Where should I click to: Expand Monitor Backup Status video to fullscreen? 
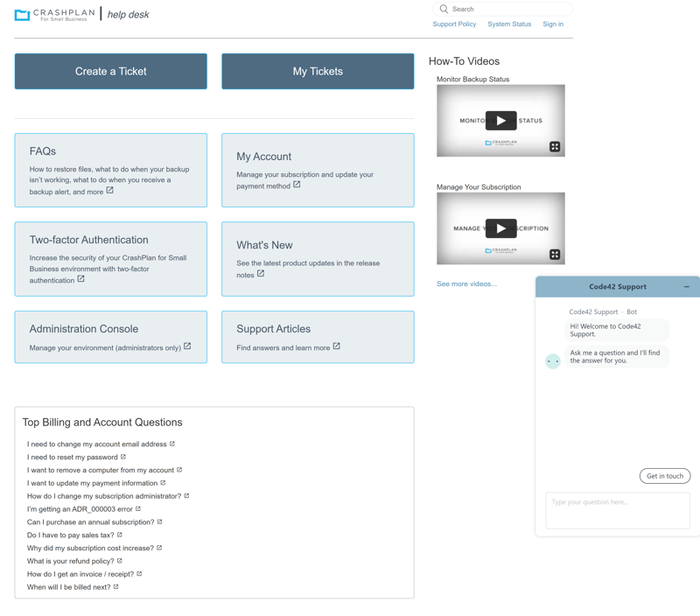[x=555, y=146]
